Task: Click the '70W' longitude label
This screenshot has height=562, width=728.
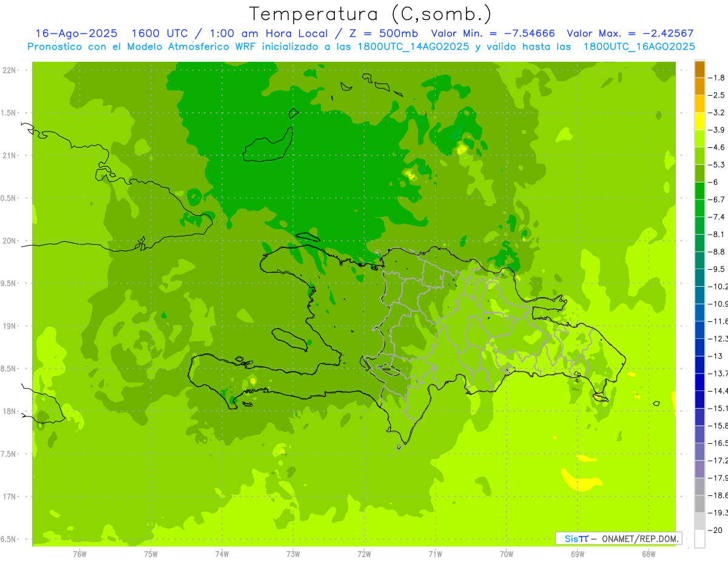Action: 507,554
